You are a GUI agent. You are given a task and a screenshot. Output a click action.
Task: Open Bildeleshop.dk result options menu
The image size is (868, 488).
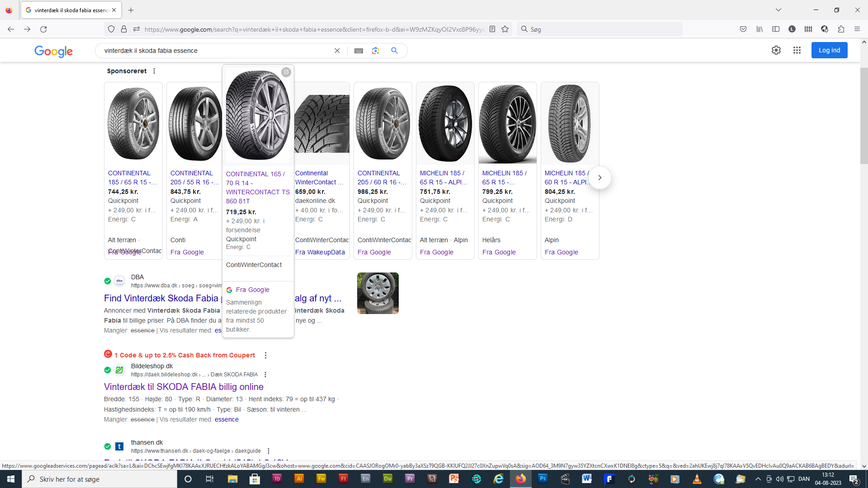[265, 375]
